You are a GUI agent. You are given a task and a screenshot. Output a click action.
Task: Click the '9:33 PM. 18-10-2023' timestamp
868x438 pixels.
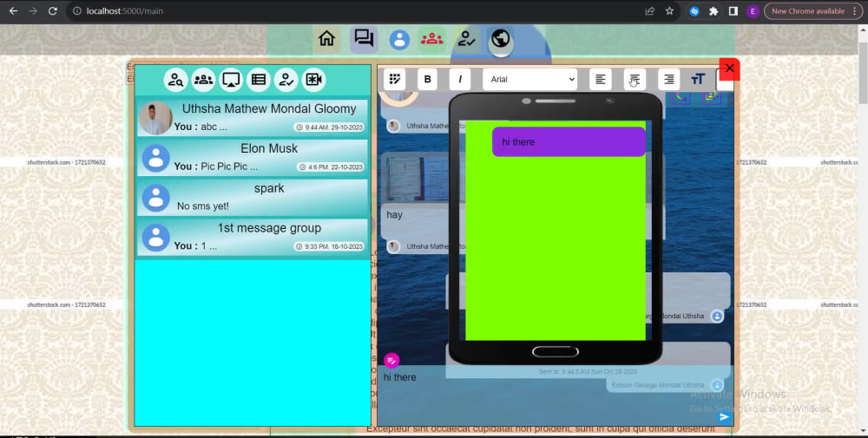click(329, 246)
